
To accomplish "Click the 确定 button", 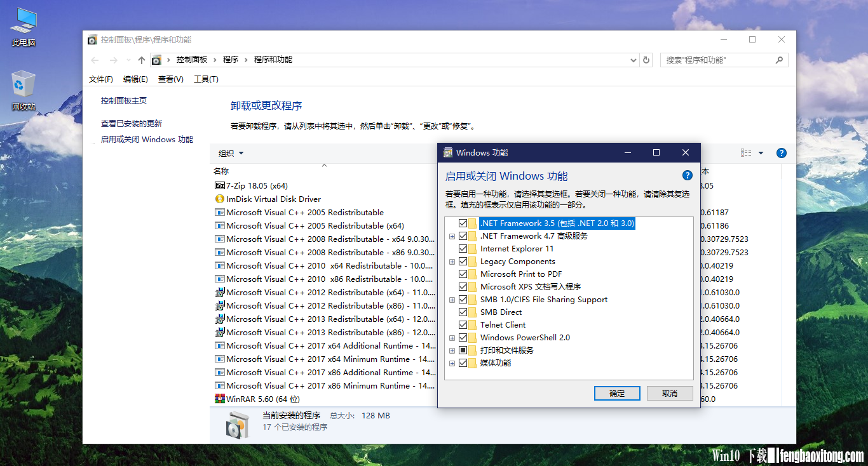I will [x=617, y=394].
